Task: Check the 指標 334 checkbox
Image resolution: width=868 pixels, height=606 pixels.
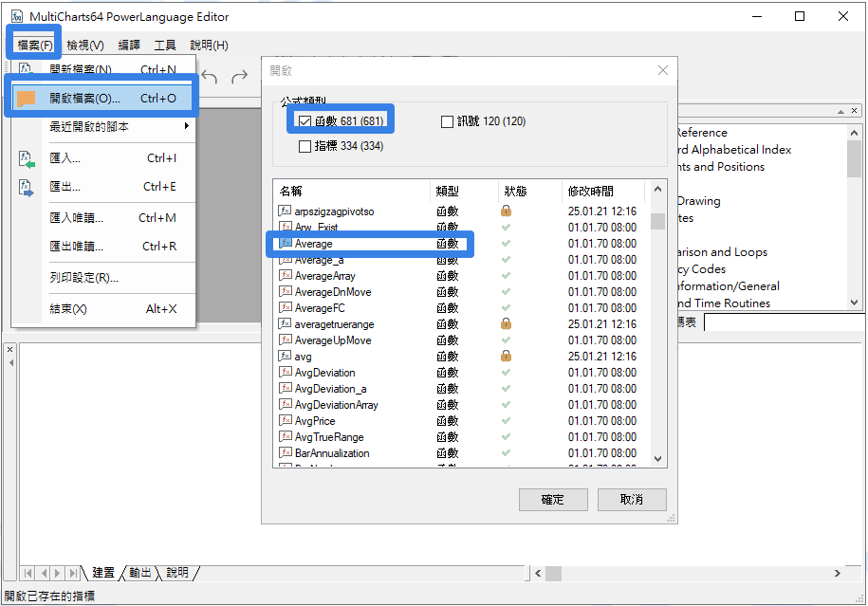Action: click(305, 146)
